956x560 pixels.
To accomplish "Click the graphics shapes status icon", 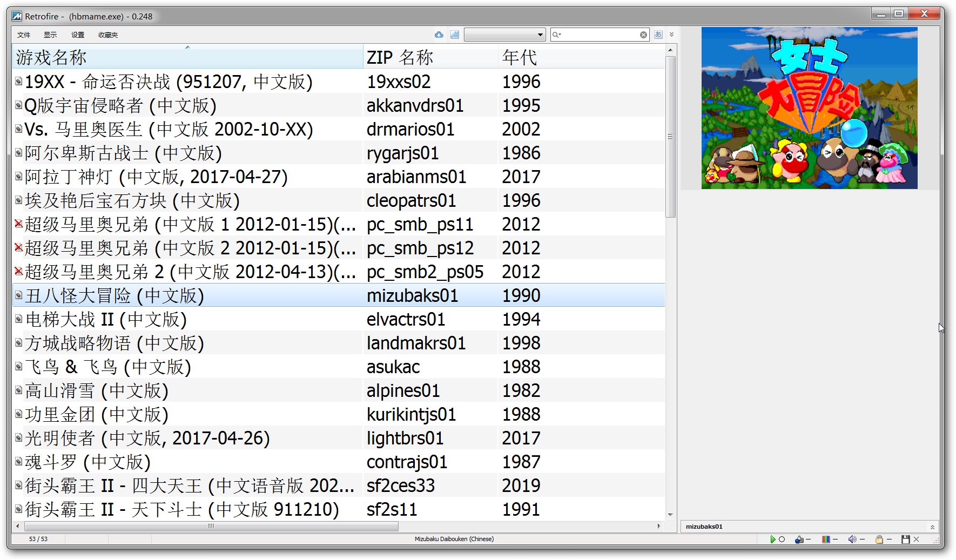I will (799, 539).
